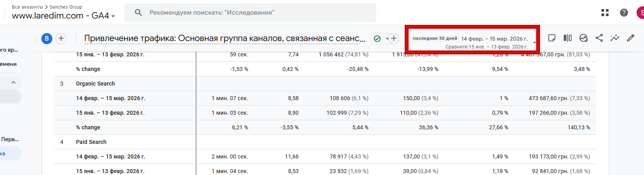Open the www.laredim.com - GA4 property selector
This screenshot has width=644, height=175.
[x=64, y=16]
